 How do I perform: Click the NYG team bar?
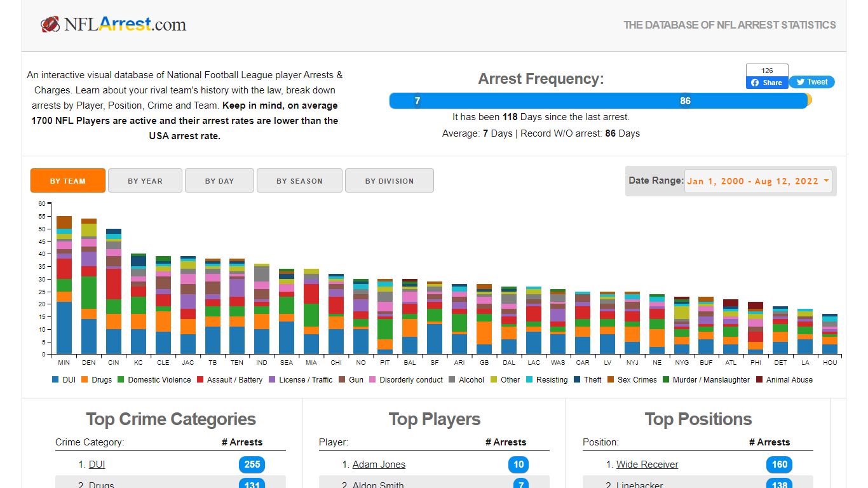[682, 325]
